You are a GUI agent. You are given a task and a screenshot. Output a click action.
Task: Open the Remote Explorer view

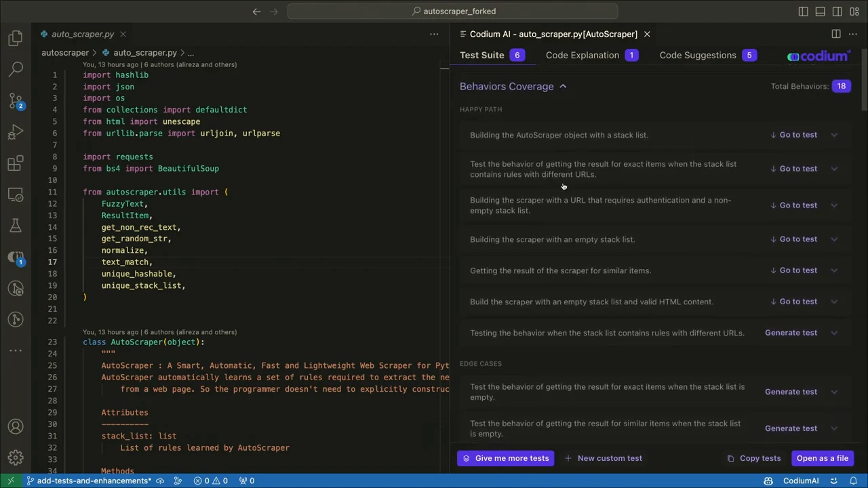coord(16,195)
